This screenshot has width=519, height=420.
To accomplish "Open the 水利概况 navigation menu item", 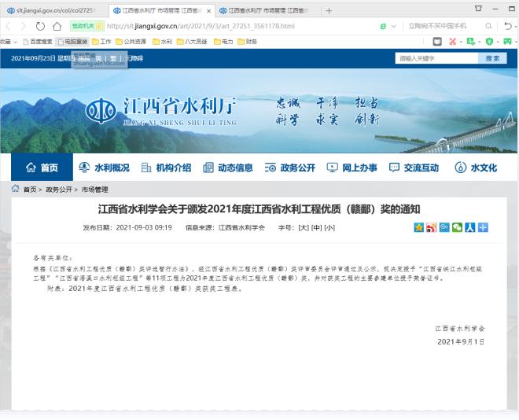I will coord(104,168).
